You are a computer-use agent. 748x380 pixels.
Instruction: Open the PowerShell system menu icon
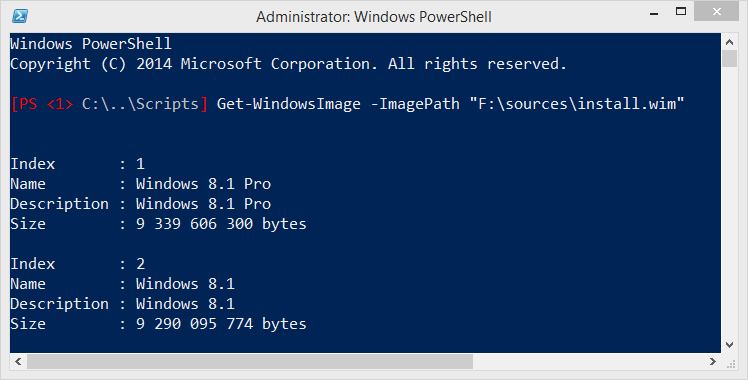coord(20,16)
